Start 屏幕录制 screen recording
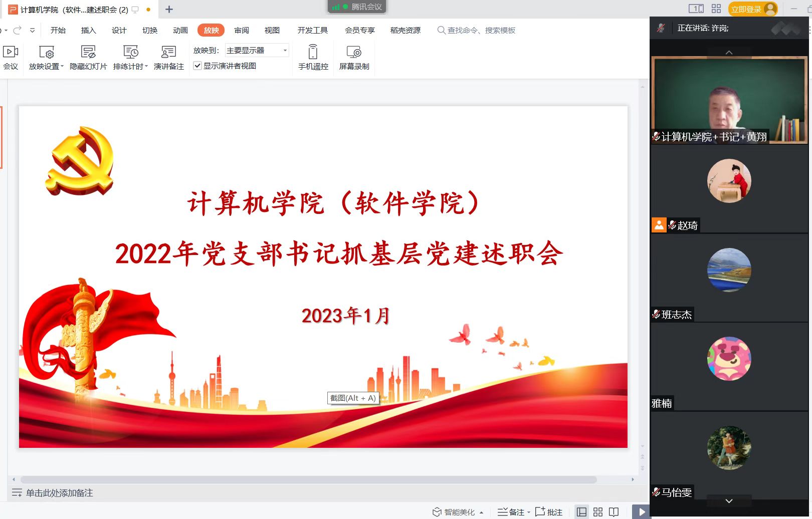 354,52
